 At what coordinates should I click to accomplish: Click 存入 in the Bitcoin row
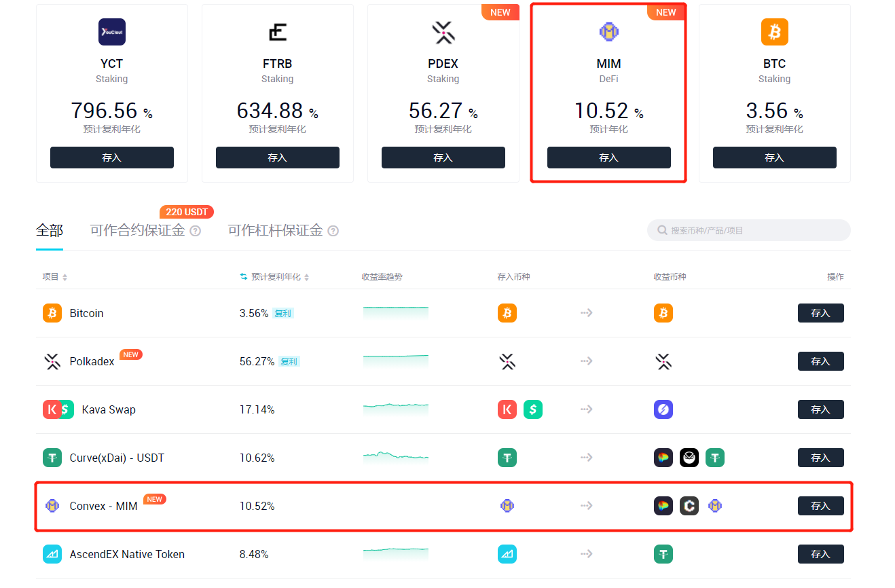click(821, 313)
